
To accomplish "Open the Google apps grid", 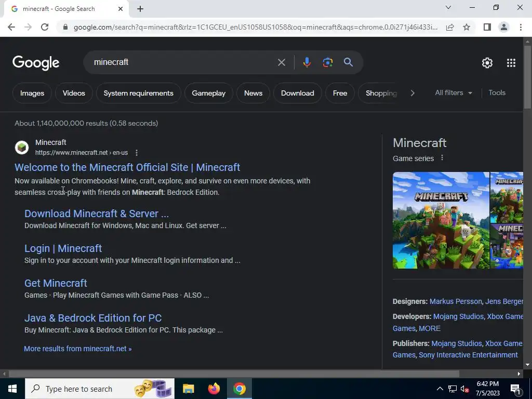I will pos(511,63).
